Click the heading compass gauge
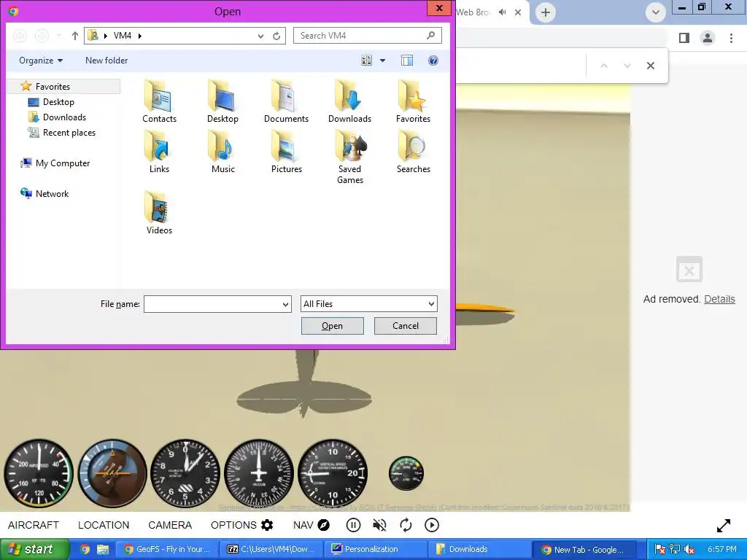 pos(259,472)
